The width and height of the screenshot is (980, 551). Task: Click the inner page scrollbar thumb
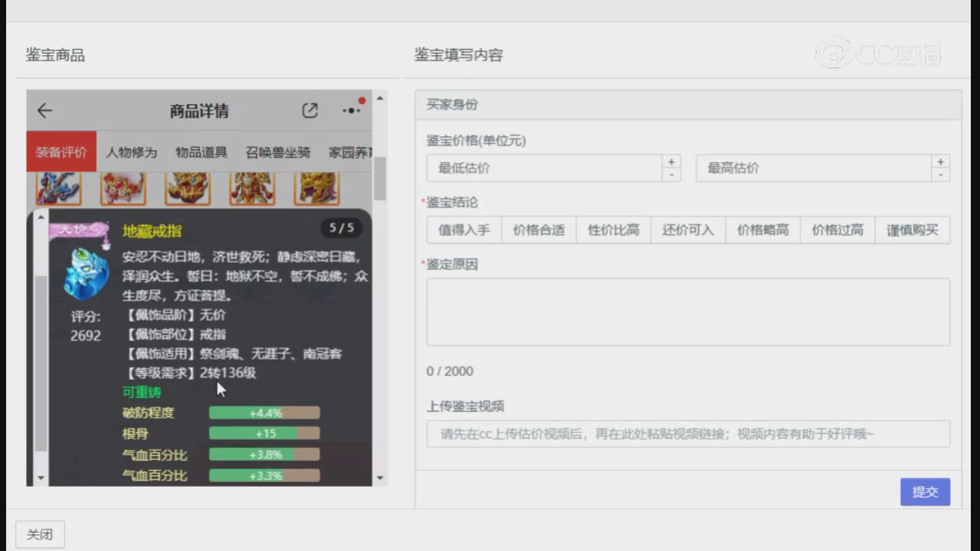(380, 178)
